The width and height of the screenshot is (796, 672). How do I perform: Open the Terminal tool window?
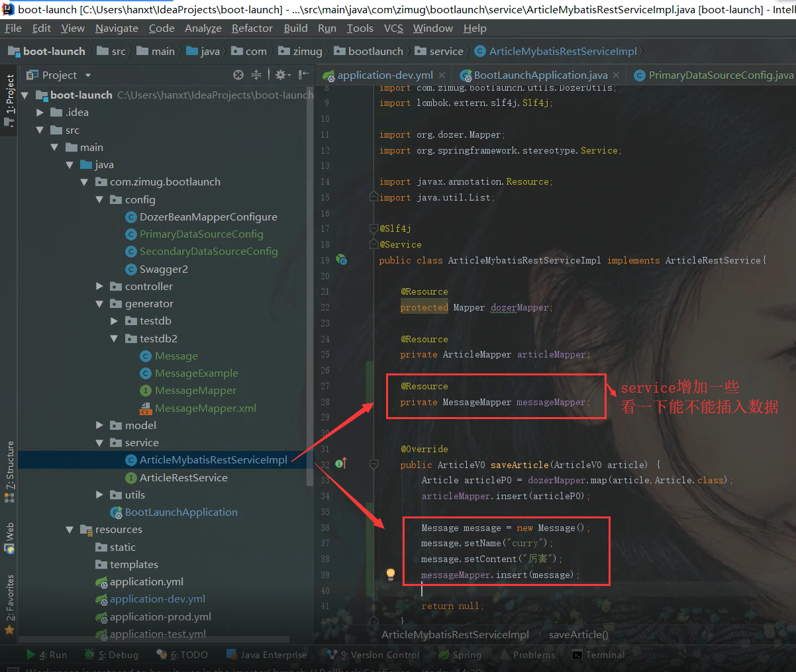(x=598, y=655)
